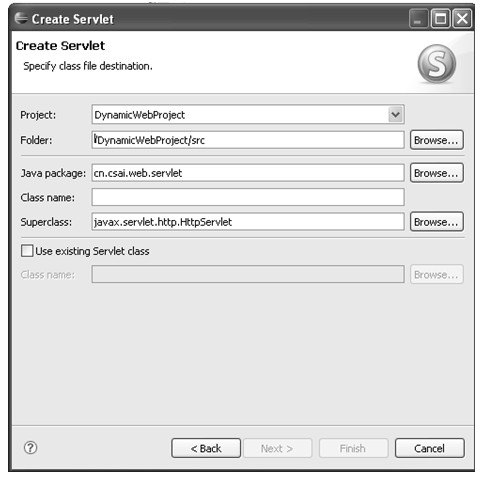Browse for the Superclass
Viewport: 490px width, 477px height.
pyautogui.click(x=436, y=222)
